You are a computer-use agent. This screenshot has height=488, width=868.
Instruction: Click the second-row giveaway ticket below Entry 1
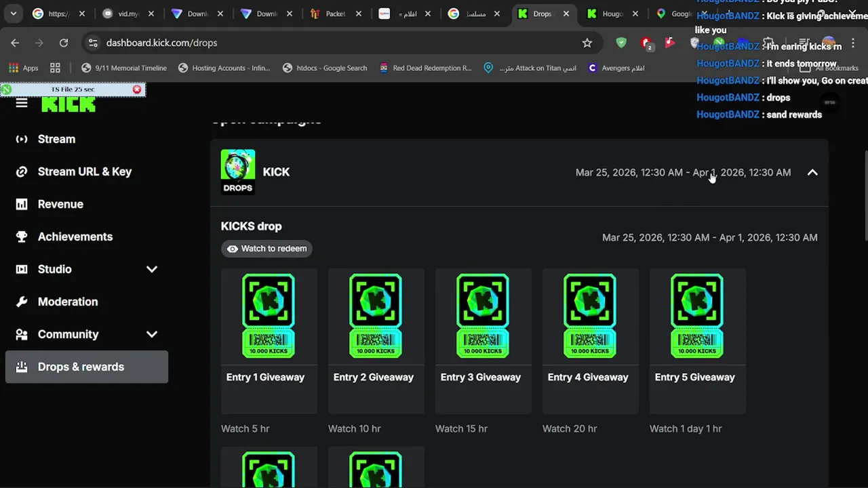tap(269, 469)
